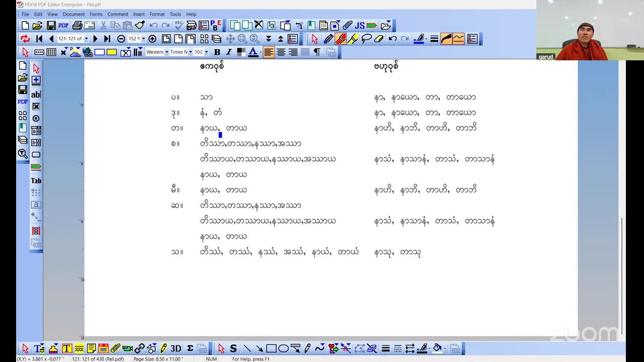Open the zoom percentage dropdown
644x362 pixels.
coord(143,39)
